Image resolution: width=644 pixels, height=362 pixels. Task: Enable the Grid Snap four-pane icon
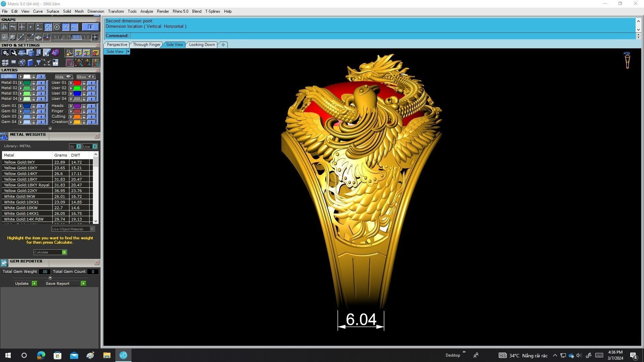tap(5, 37)
